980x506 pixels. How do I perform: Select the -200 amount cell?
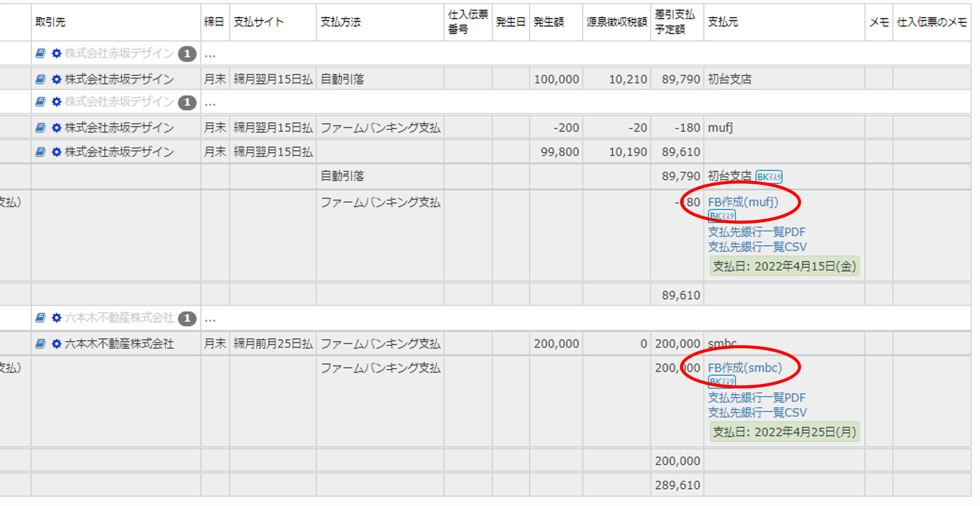click(x=556, y=128)
